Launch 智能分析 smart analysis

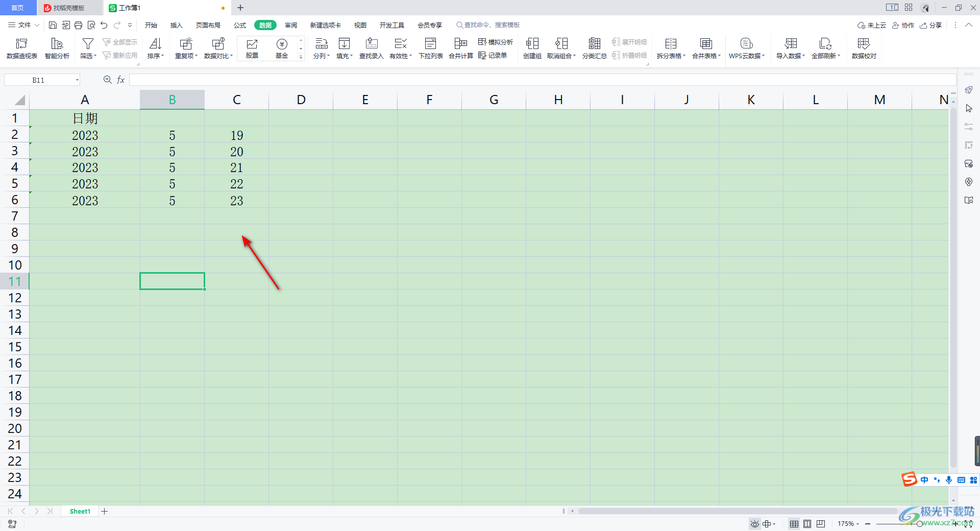click(x=57, y=49)
